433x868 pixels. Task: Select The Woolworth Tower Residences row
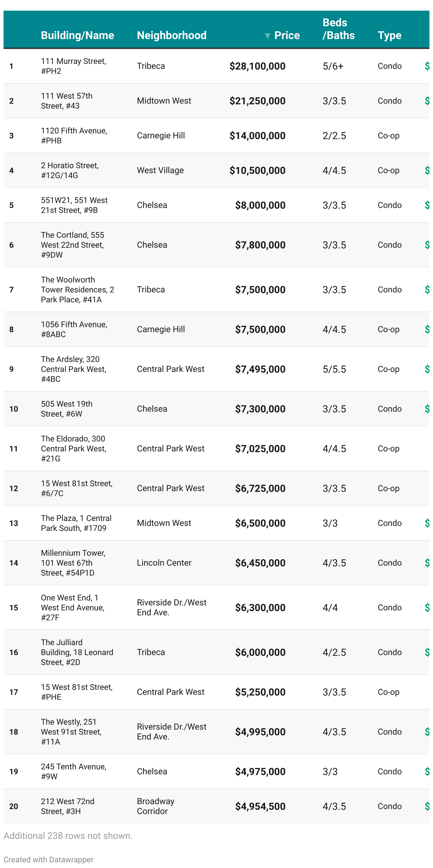click(77, 290)
